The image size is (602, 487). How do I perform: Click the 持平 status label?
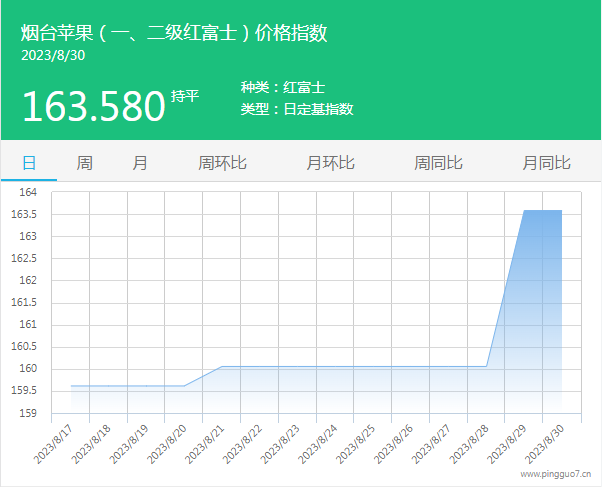coord(185,96)
